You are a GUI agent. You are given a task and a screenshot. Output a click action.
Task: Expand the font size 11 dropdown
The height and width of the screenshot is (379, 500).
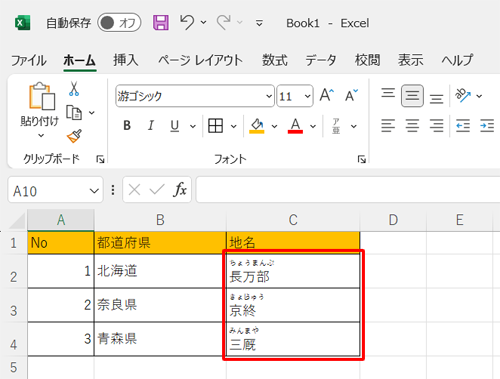point(307,96)
